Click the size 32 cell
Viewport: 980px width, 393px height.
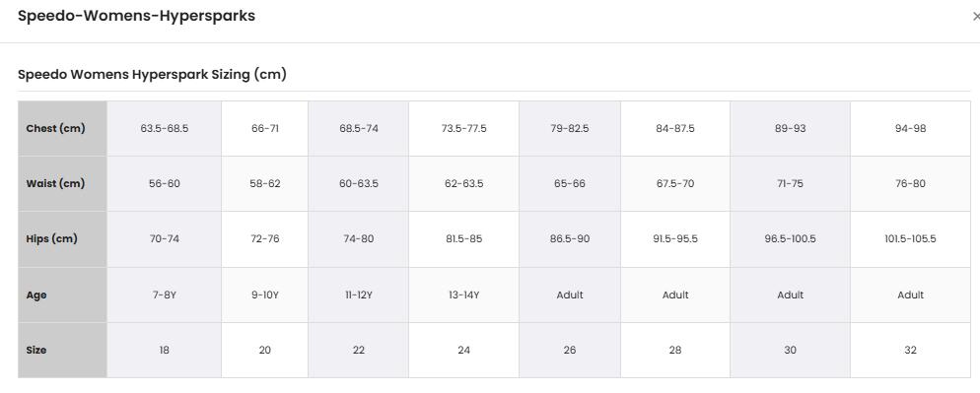(910, 350)
